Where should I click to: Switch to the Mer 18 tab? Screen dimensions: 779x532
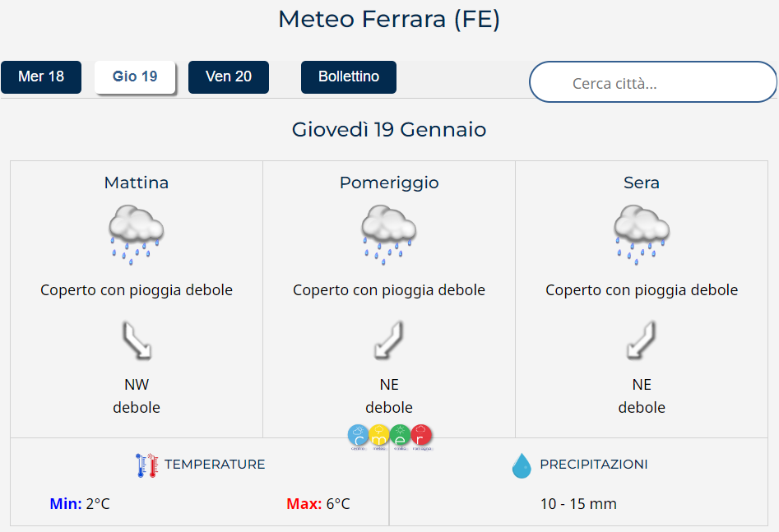pyautogui.click(x=41, y=77)
